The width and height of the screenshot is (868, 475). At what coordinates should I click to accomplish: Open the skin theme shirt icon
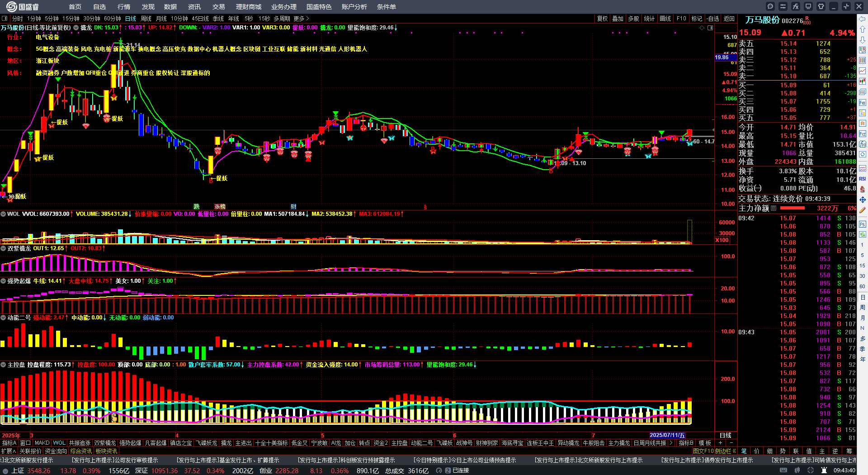coord(821,6)
